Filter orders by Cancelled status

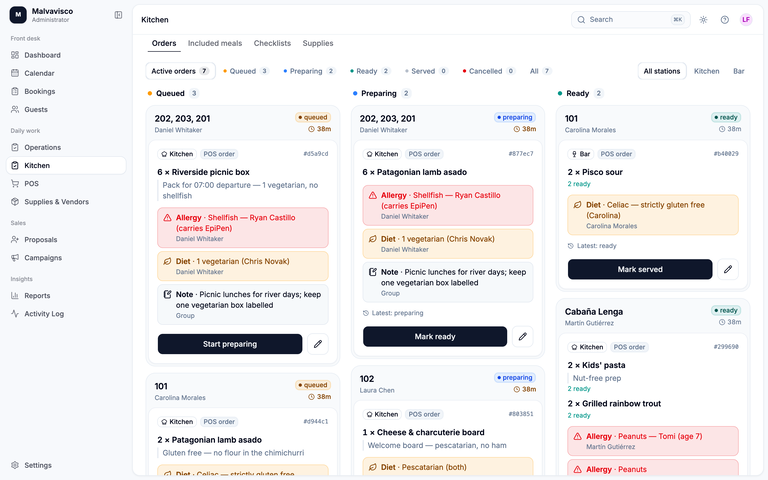point(488,71)
